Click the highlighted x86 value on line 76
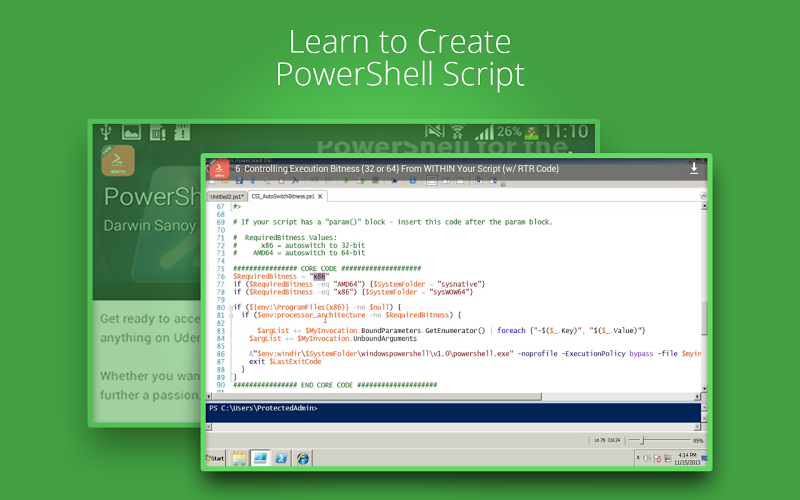Screen dimensions: 800x500 319,277
